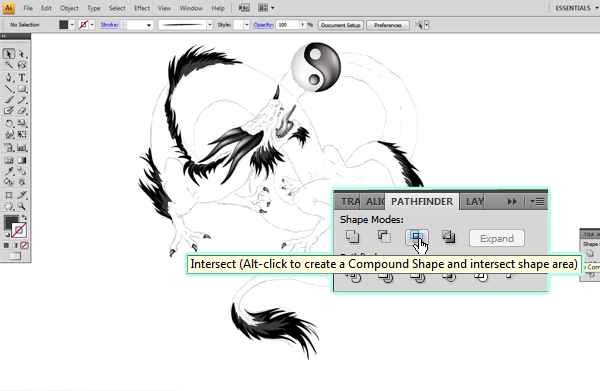This screenshot has width=600, height=391.
Task: Select the Live Paint Bucket tool
Action: [9, 182]
